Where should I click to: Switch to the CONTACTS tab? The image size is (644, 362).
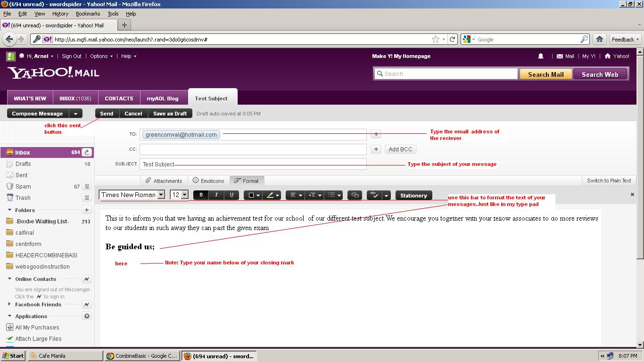[x=119, y=99]
